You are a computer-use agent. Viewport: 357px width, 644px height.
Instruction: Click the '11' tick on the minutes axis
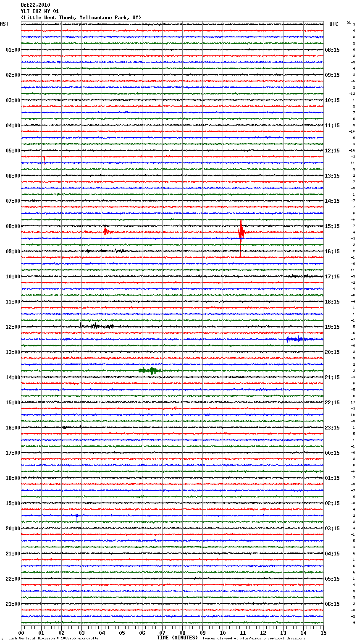pyautogui.click(x=243, y=633)
